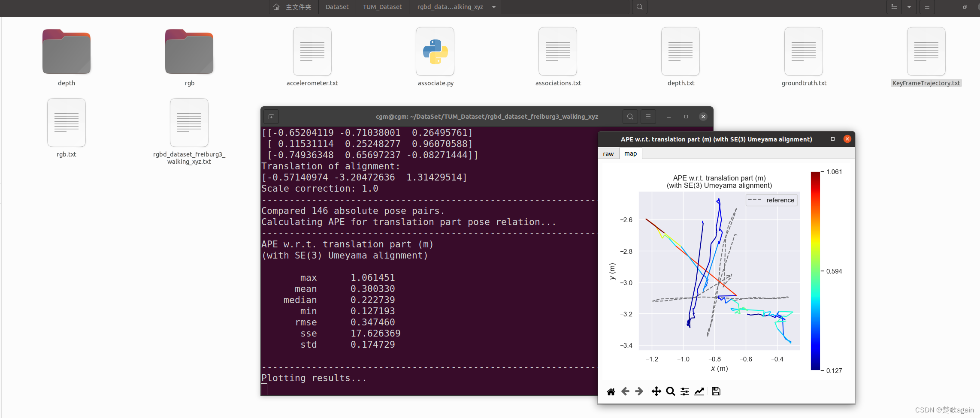Click the APE error colorbar

pos(815,271)
